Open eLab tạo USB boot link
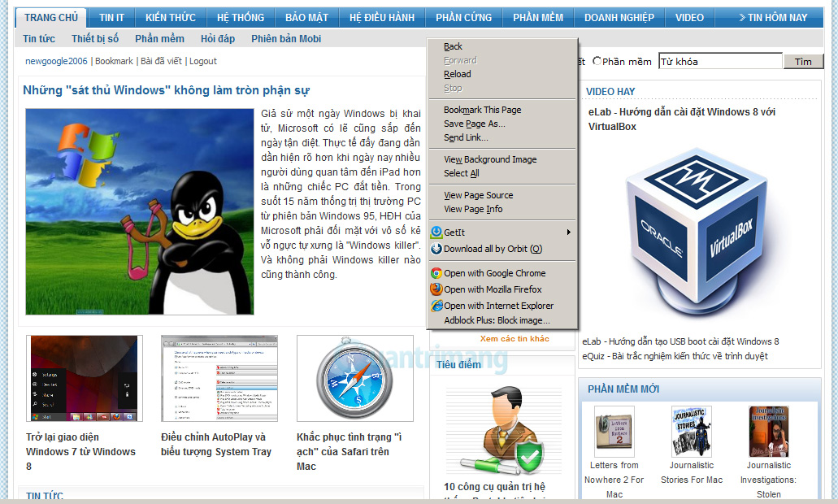The width and height of the screenshot is (838, 504). [680, 341]
